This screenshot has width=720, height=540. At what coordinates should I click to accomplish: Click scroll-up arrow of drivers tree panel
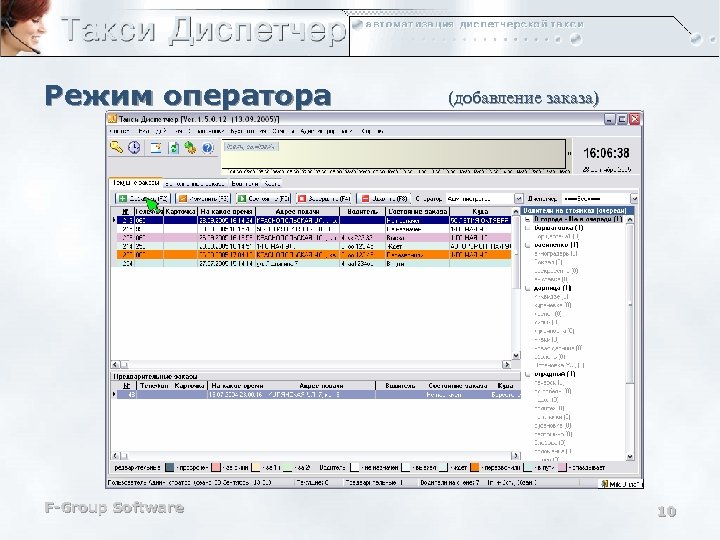630,219
